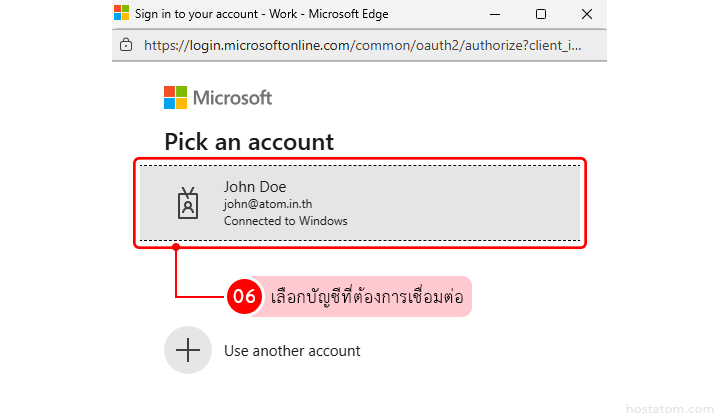
Task: Close the Microsoft Edge sign-in window
Action: pyautogui.click(x=585, y=14)
